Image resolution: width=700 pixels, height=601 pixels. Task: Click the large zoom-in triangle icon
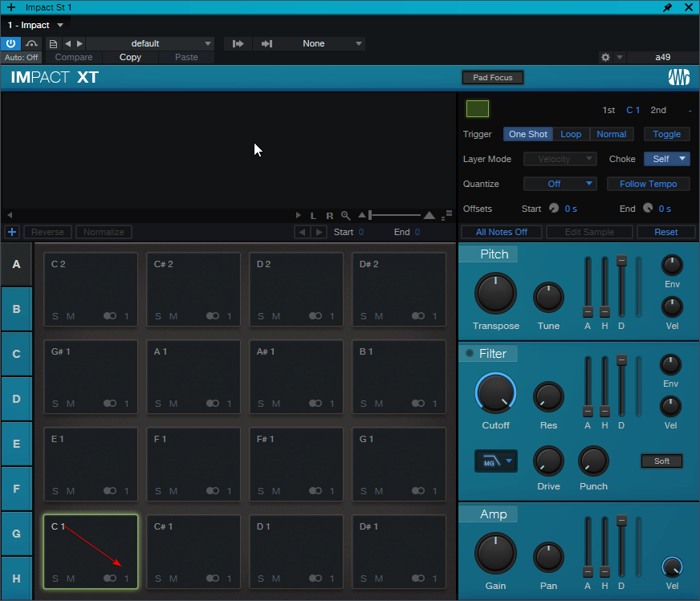429,216
